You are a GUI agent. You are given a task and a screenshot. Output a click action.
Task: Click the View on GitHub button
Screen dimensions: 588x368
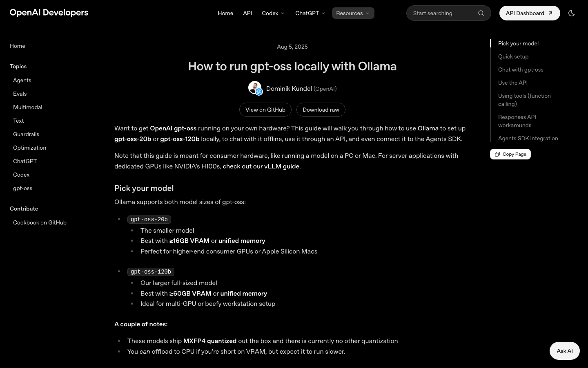[265, 110]
